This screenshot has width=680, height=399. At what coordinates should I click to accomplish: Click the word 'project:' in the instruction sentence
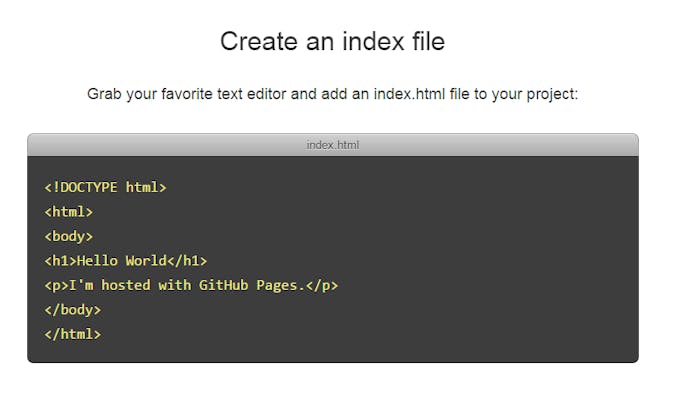[x=552, y=95]
